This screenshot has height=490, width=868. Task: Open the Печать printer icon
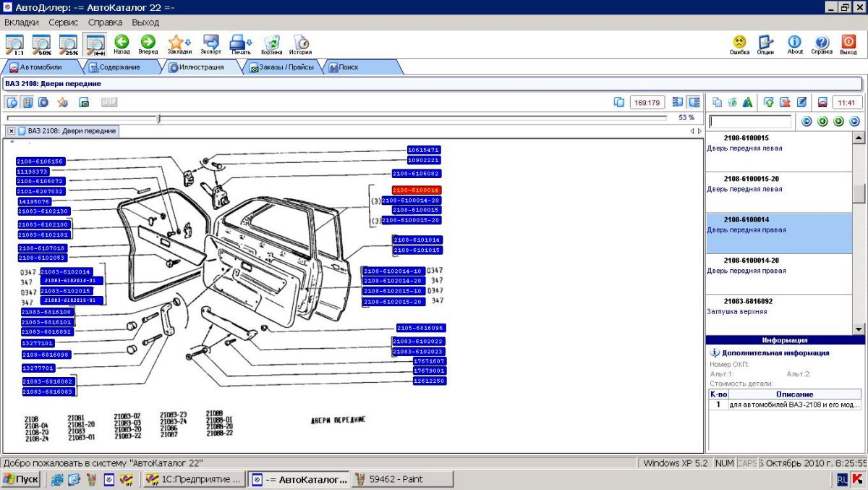(x=241, y=45)
